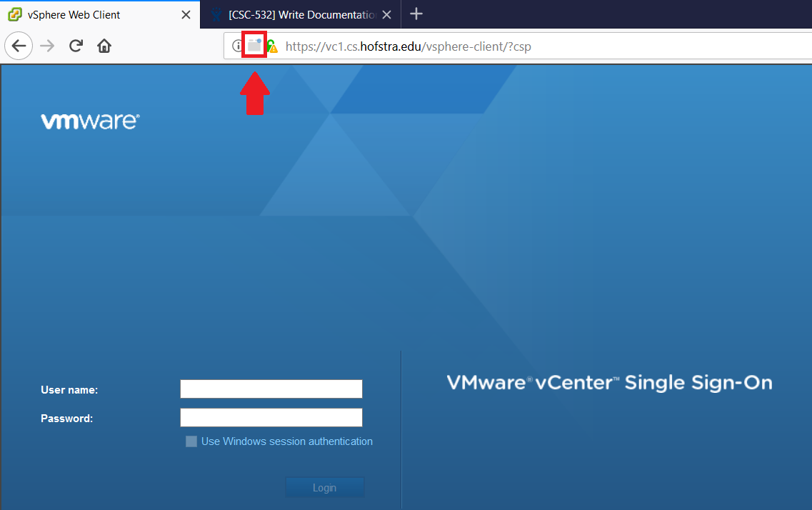Viewport: 812px width, 510px height.
Task: Click the vSphere favicon on the first tab
Action: click(x=14, y=14)
